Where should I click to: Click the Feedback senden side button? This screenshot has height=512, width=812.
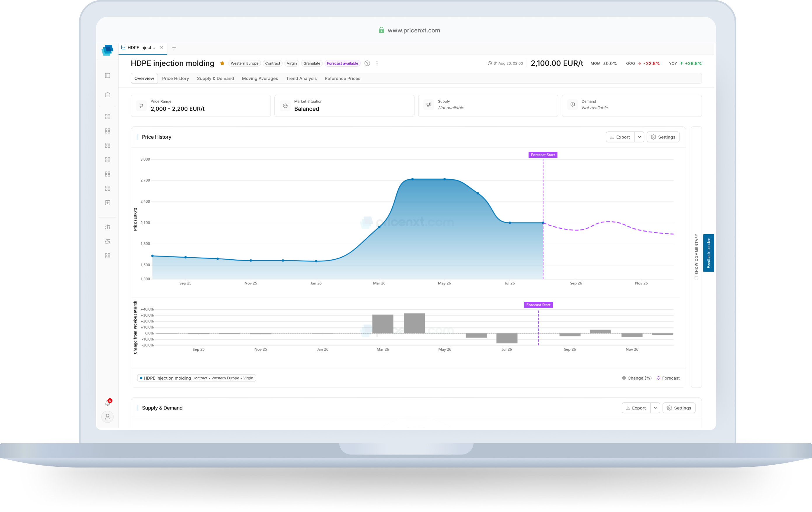click(x=708, y=253)
